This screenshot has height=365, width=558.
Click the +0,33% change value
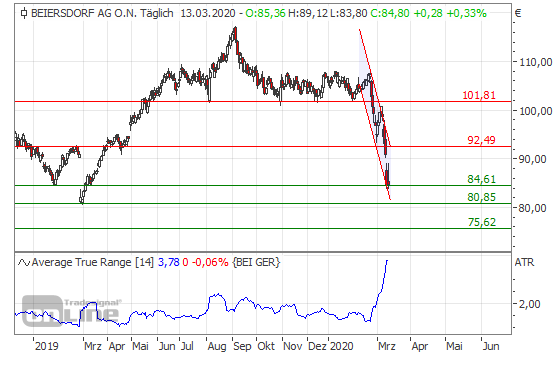(x=467, y=14)
